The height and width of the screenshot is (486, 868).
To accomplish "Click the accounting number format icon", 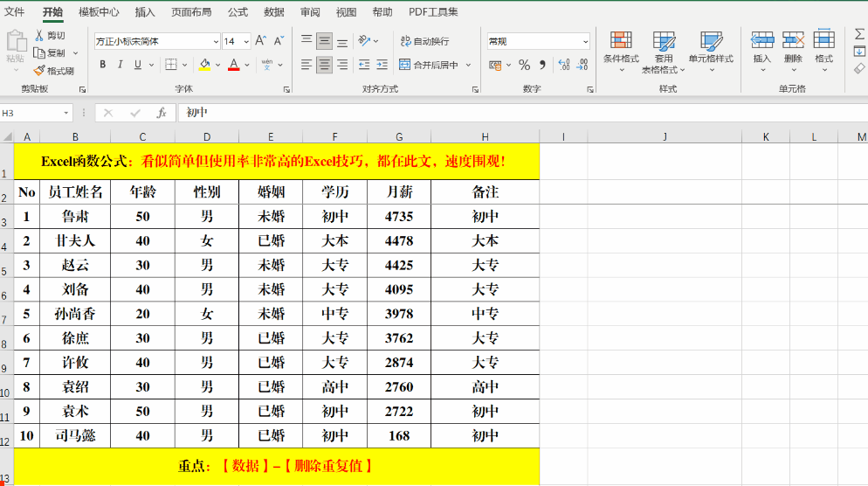I will click(495, 65).
